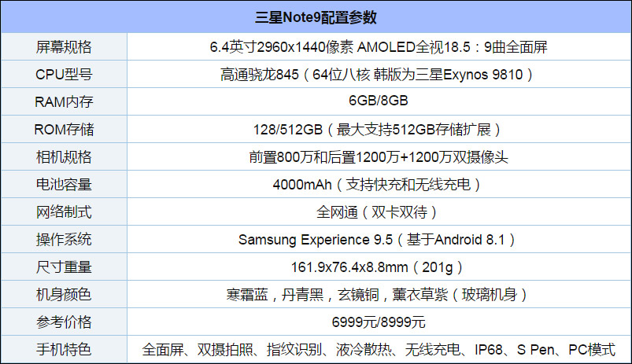The image size is (632, 364).
Task: Click the 6999元/8999元 price value
Action: [379, 322]
